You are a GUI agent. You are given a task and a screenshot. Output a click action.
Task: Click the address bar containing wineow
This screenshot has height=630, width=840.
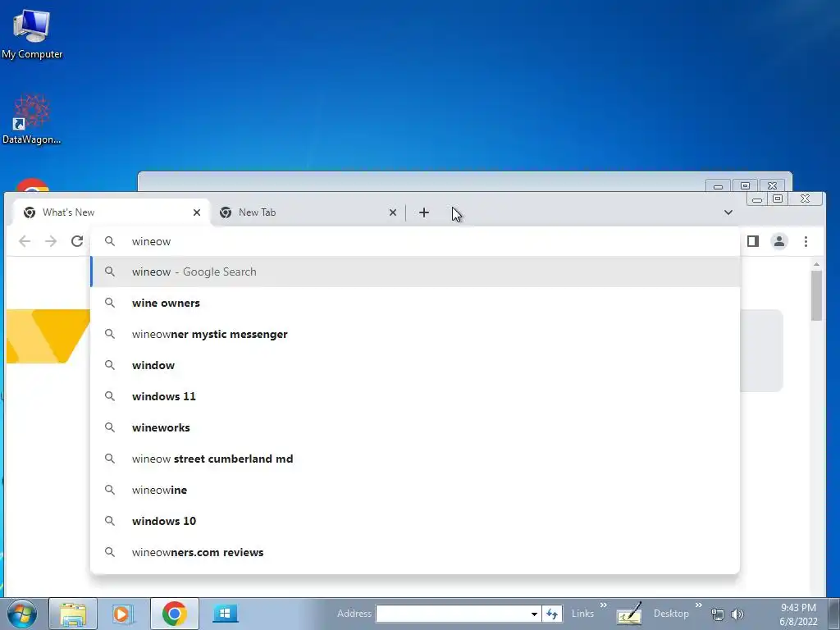pyautogui.click(x=415, y=242)
